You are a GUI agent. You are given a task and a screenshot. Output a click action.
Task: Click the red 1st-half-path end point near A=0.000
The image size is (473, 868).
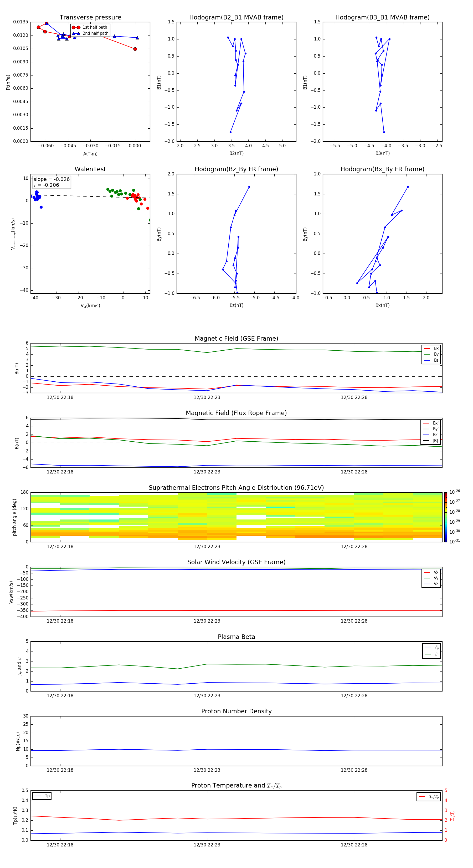pos(135,49)
